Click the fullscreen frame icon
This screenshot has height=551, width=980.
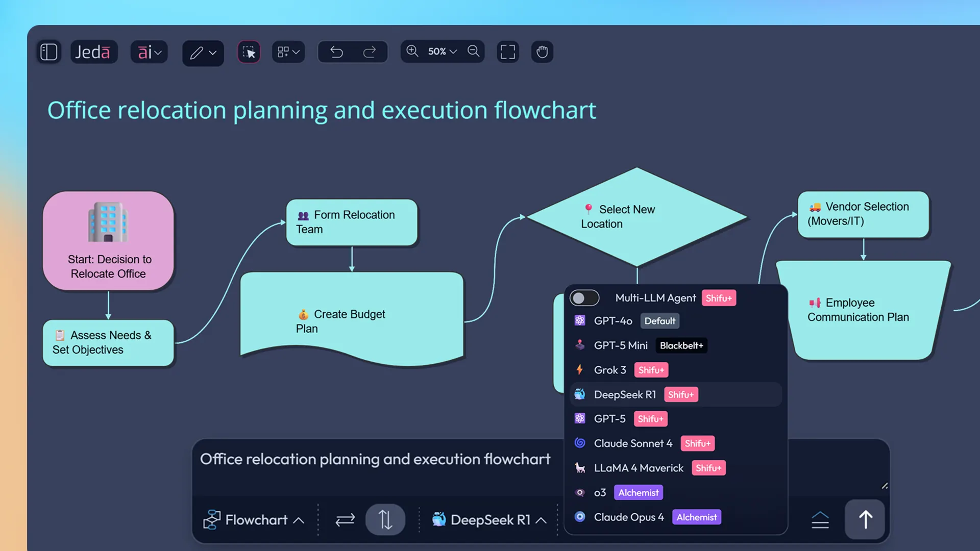(508, 52)
